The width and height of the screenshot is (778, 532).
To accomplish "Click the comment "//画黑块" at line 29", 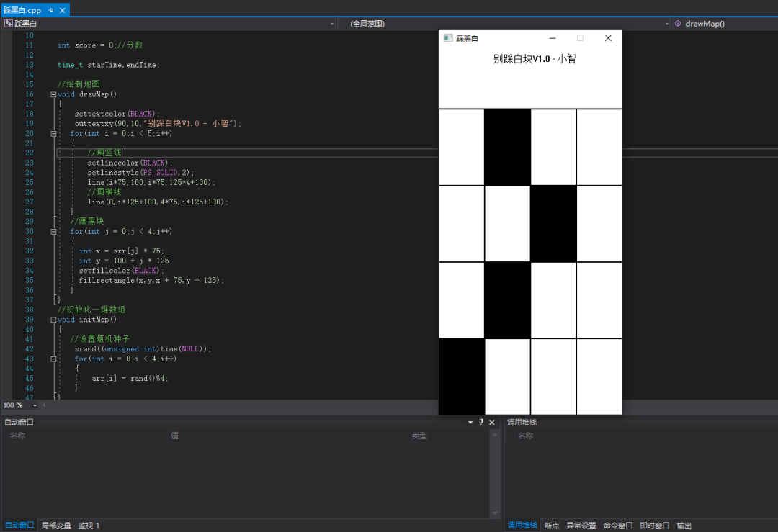I will point(87,222).
